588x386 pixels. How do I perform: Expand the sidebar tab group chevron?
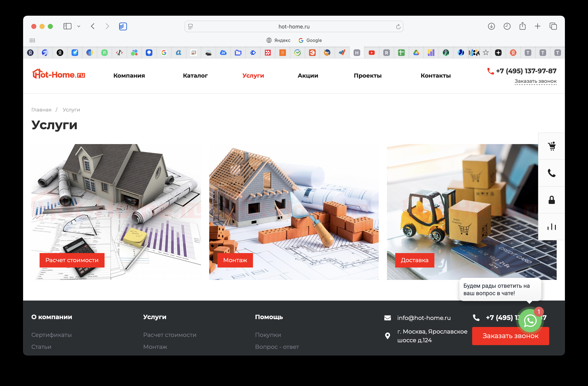pyautogui.click(x=79, y=26)
